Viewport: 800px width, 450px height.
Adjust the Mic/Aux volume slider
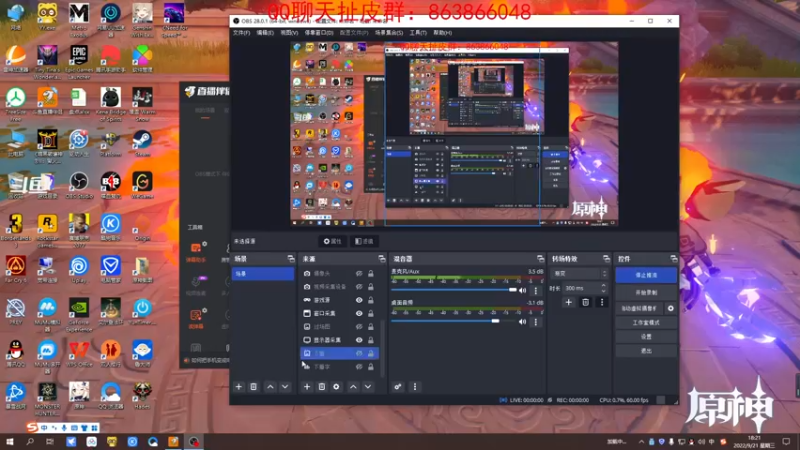(454, 290)
